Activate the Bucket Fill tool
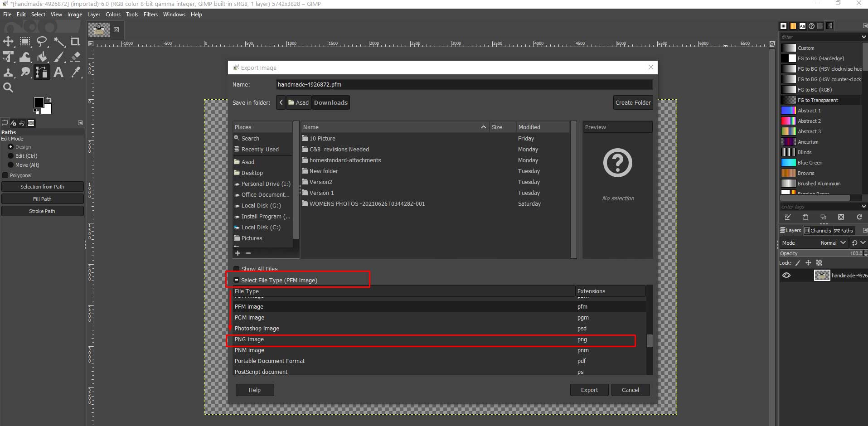Viewport: 868px width, 426px height. tap(42, 57)
